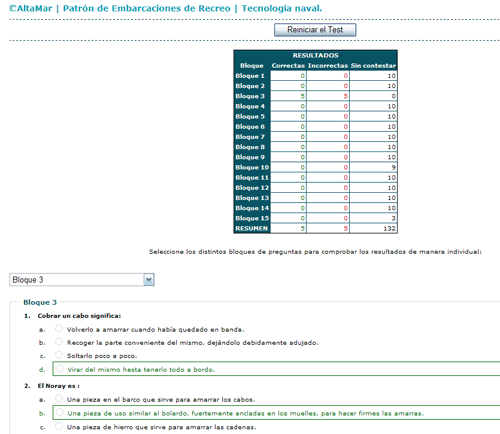Select radio for 'Una pieza de hierro que sirve para amarrar las cadenas'
500x434 pixels.
coord(59,426)
